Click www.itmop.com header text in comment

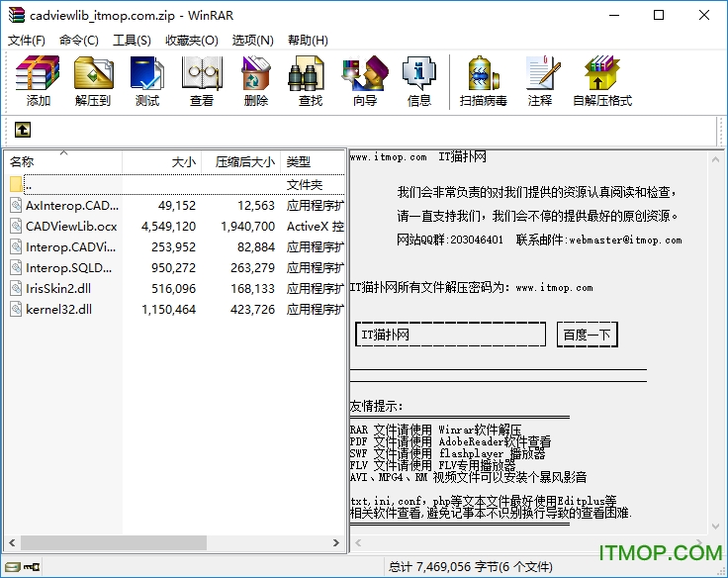[x=389, y=157]
